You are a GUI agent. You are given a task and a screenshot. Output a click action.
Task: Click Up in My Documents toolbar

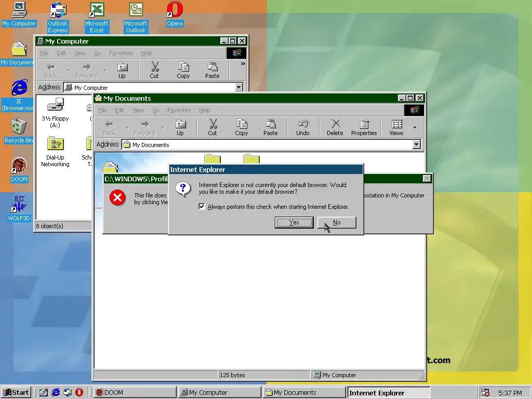pyautogui.click(x=180, y=128)
